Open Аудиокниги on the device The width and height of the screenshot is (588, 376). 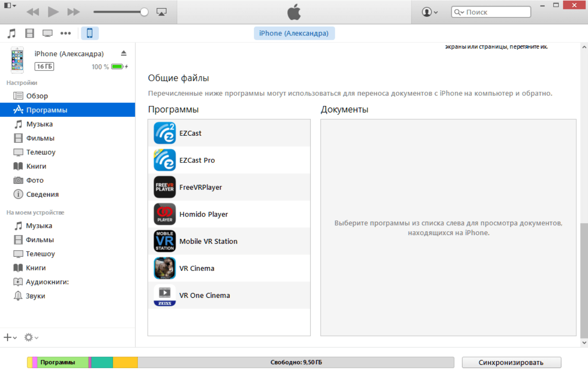tap(67, 282)
